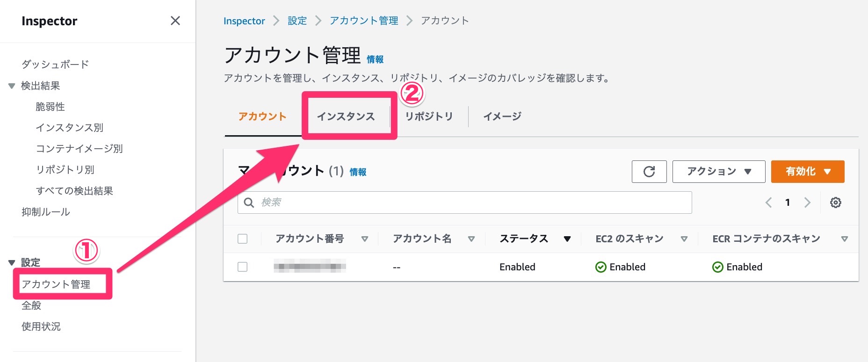Image resolution: width=868 pixels, height=362 pixels.
Task: Open the 有効化 dropdown button
Action: (808, 172)
